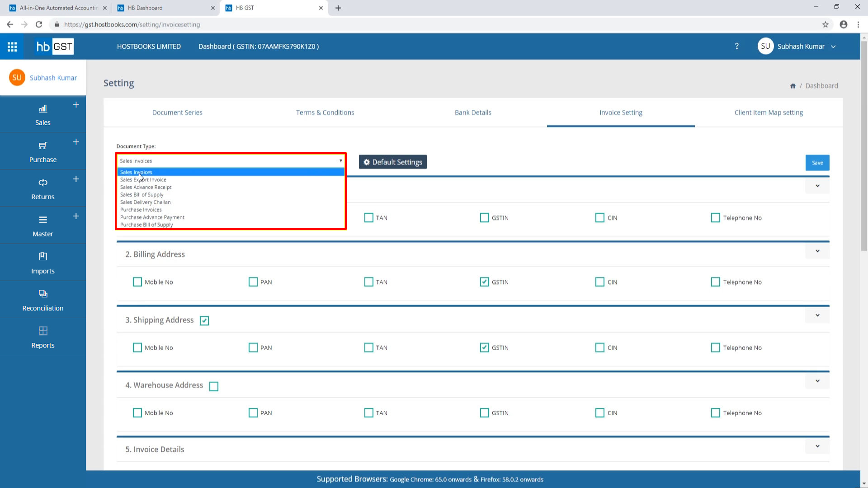Toggle GSTIN checkbox in Billing Address
Screen dimensions: 868x488
point(484,282)
